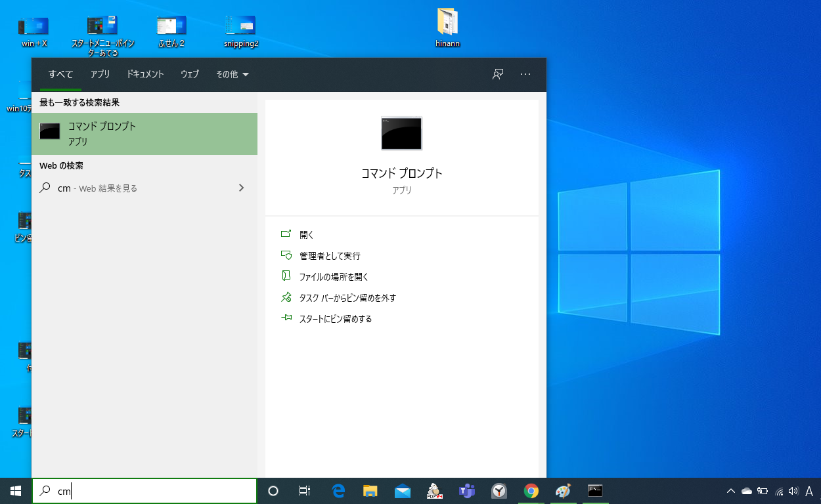821x504 pixels.
Task: Open Cortana circle icon in taskbar
Action: [274, 491]
